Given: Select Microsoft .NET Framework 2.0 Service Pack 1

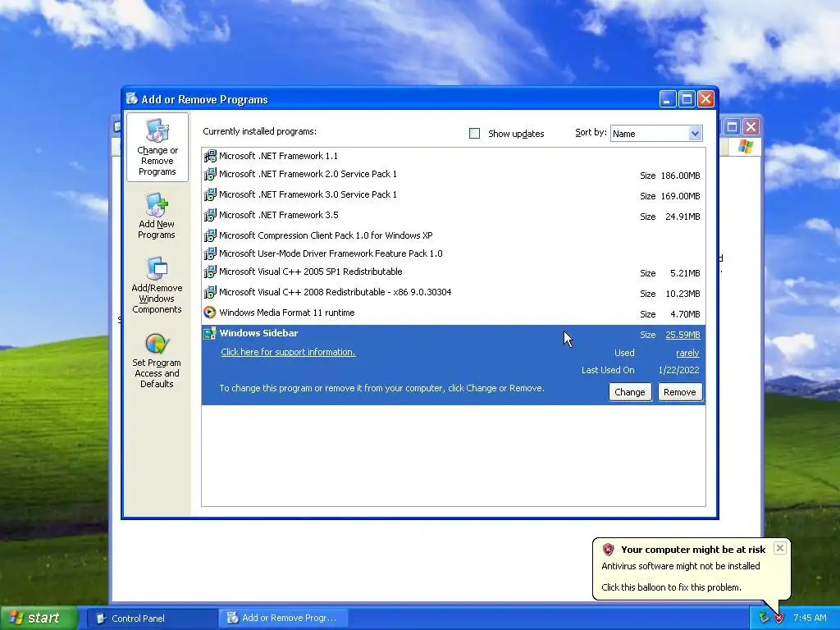Looking at the screenshot, I should tap(453, 175).
